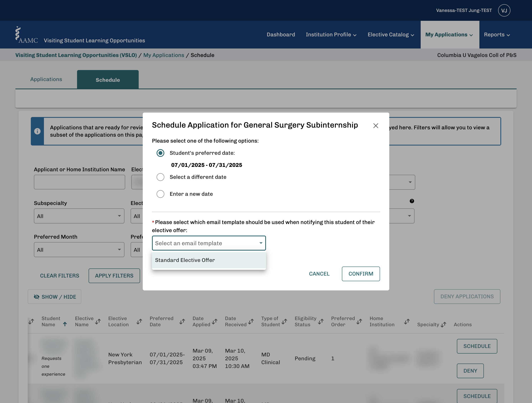
Task: Click Deny Applications button
Action: coord(467,297)
